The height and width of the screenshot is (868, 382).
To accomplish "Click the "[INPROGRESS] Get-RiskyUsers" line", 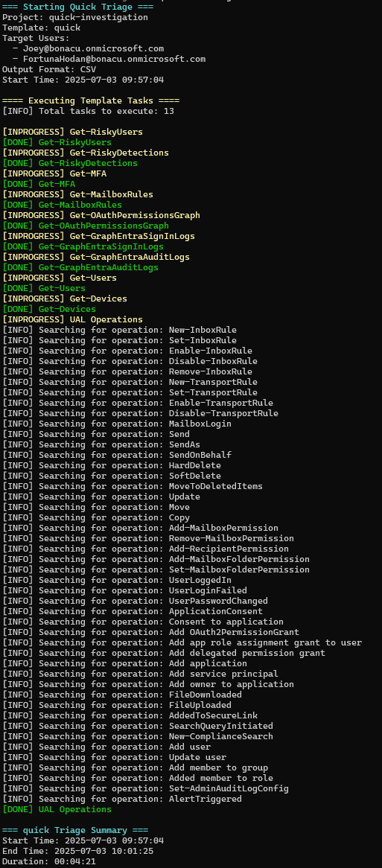I will (x=72, y=133).
